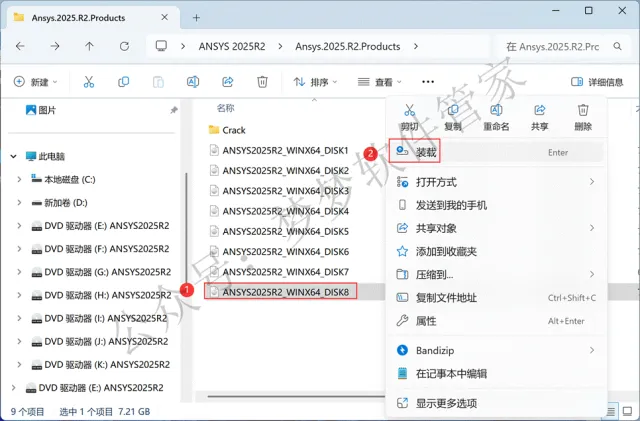Screen dimensions: 640x421
Task: Select 图片 in the navigation pane
Action: coord(41,110)
